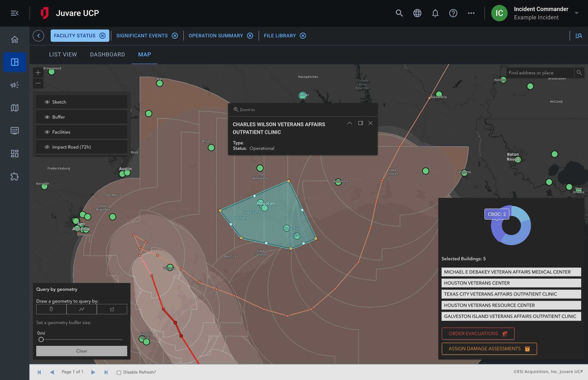Select Houston Veterans Resource Center

tap(511, 305)
